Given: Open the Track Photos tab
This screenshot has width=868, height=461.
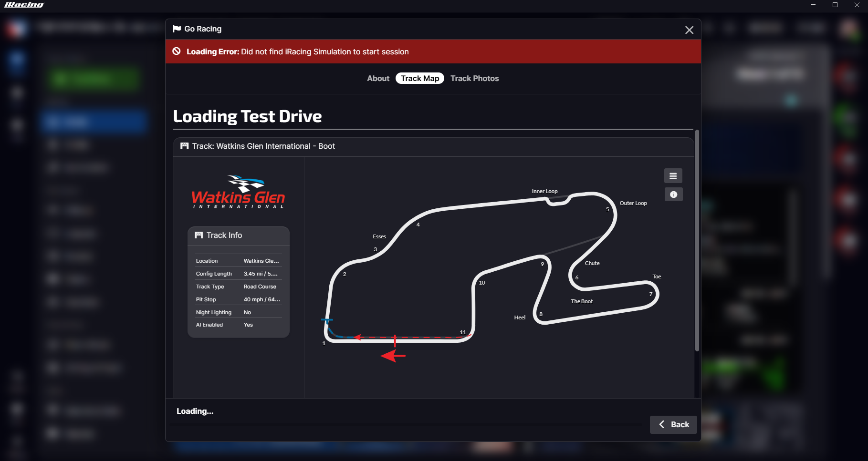Looking at the screenshot, I should (x=475, y=78).
